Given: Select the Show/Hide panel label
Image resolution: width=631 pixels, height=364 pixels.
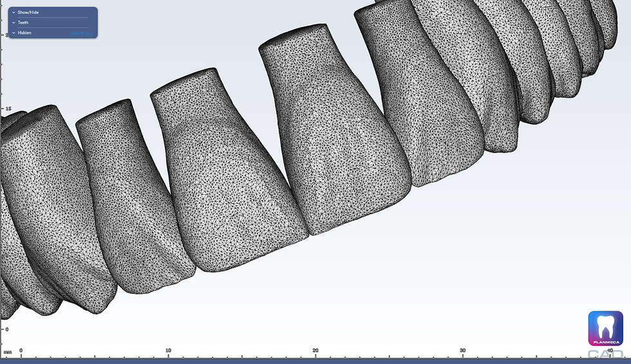Looking at the screenshot, I should pyautogui.click(x=28, y=12).
